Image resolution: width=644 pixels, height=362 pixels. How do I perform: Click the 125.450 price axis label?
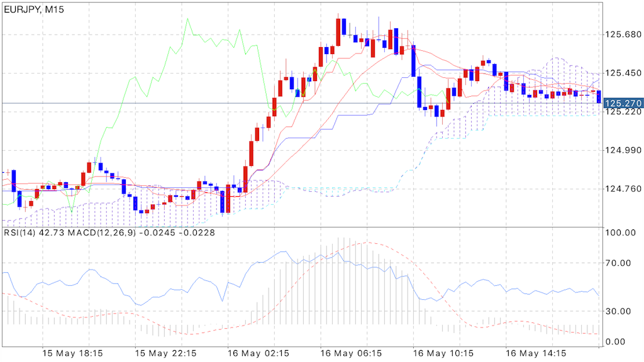[623, 73]
